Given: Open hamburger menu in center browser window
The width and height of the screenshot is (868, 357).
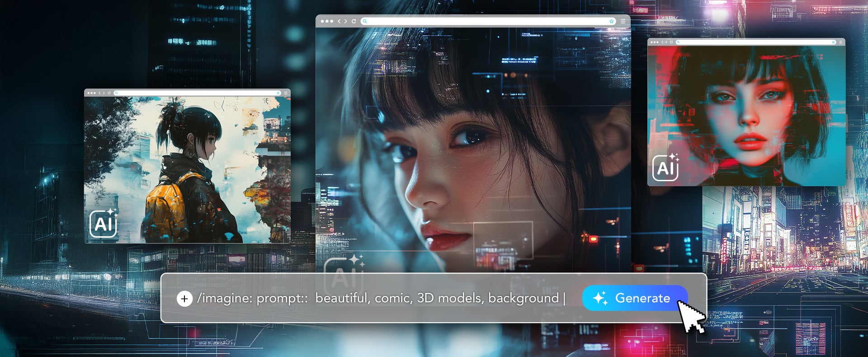Looking at the screenshot, I should coord(623,21).
